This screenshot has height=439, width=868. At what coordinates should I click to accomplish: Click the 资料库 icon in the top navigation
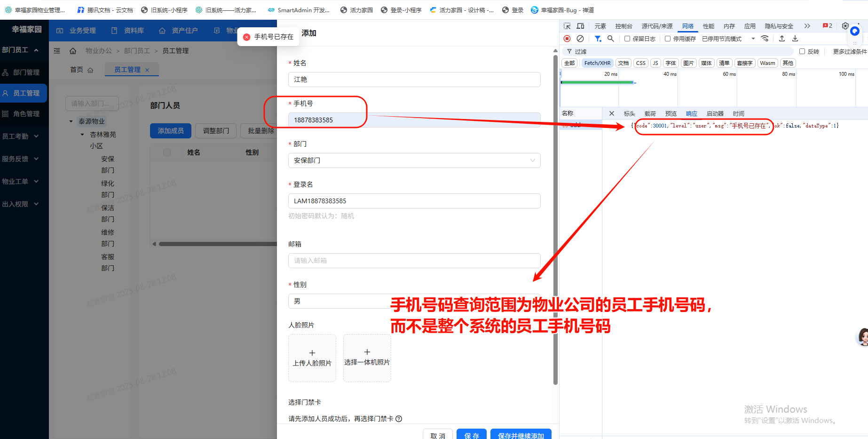click(113, 30)
